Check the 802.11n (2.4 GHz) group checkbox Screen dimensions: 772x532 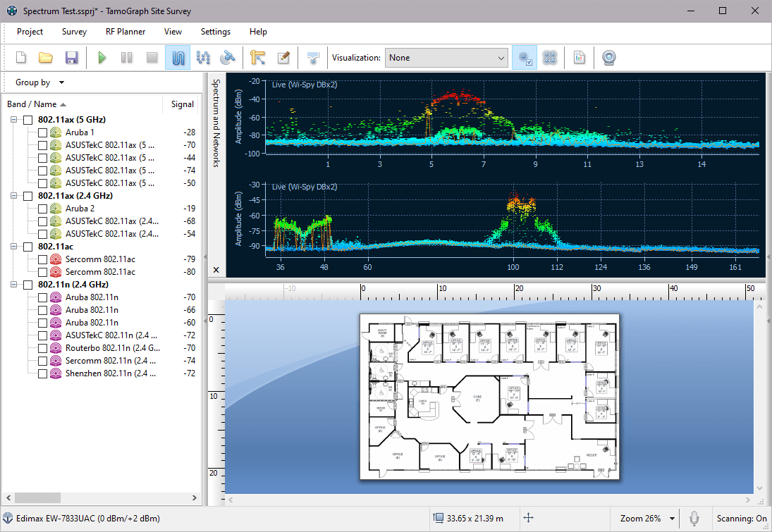coord(28,285)
